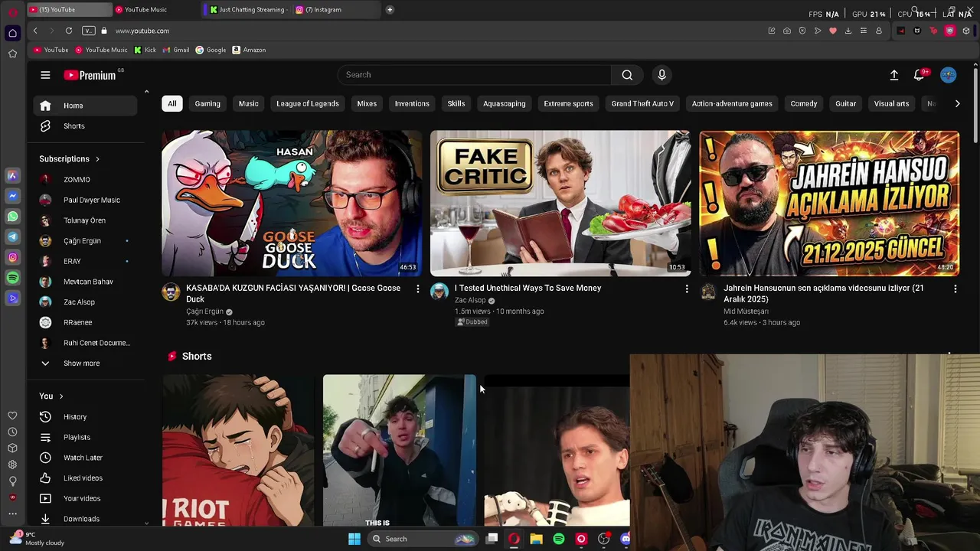Screen dimensions: 980x551
Task: Open the Amazon bookmark
Action: [x=249, y=51]
